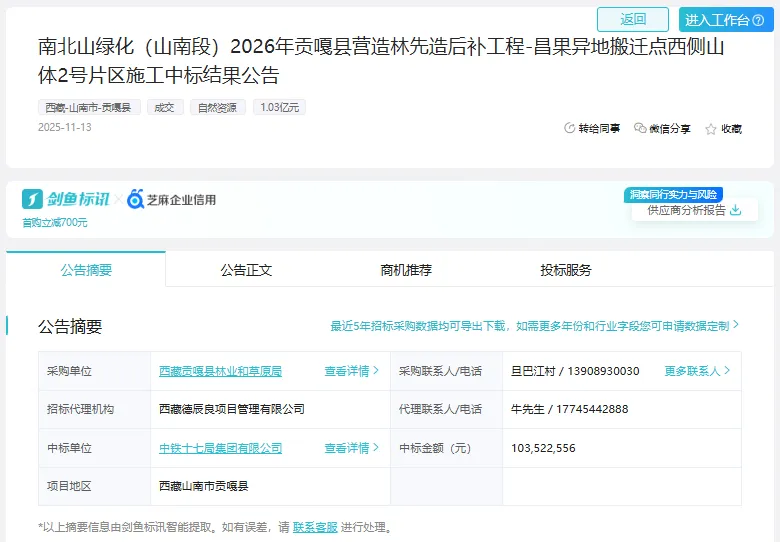Click the 西藏-山南市-贡嘎县 region tag
The width and height of the screenshot is (780, 542).
click(90, 107)
